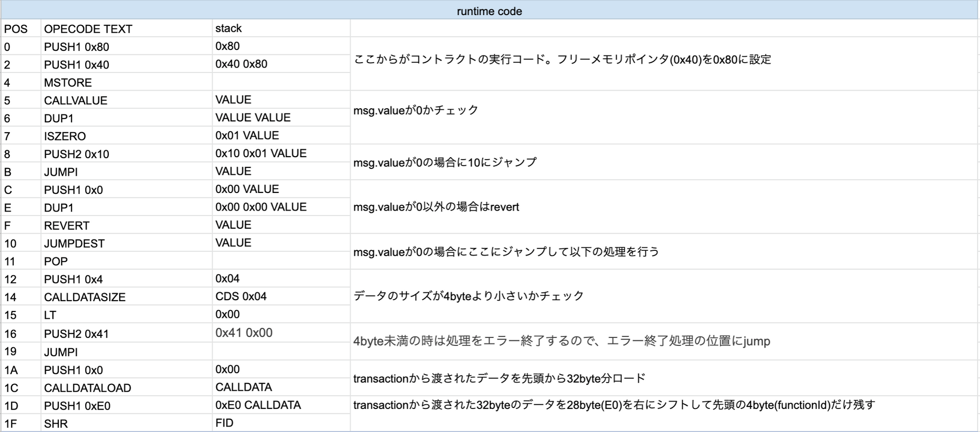
Task: Select the 'msg.valueが0かチェック' comment cell
Action: tap(664, 118)
